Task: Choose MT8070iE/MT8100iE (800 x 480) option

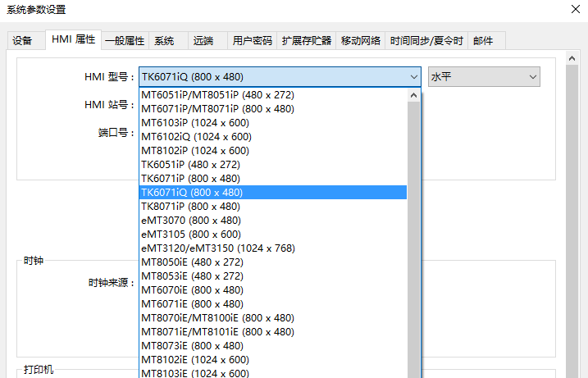Action: pos(217,318)
